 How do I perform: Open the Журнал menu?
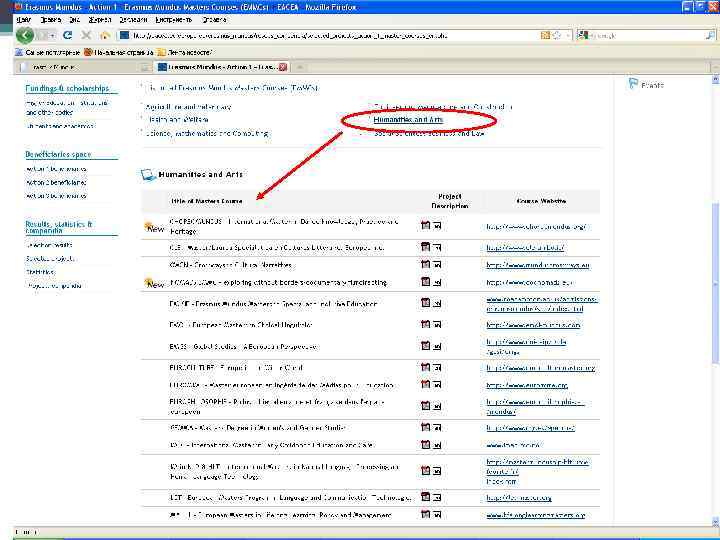(x=100, y=20)
